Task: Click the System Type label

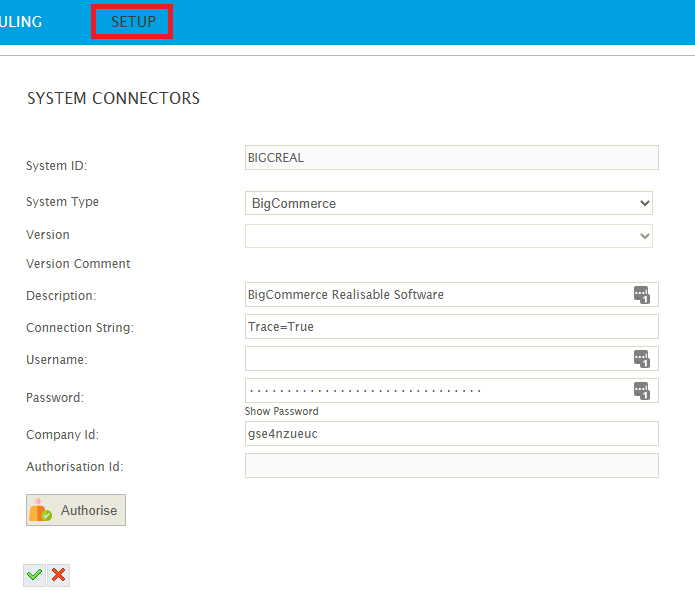Action: click(x=62, y=202)
